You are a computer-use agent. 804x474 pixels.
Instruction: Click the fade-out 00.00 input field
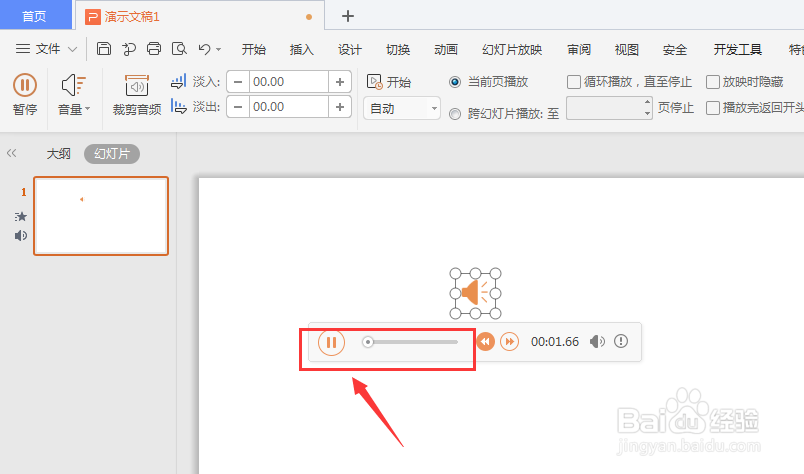coord(288,107)
